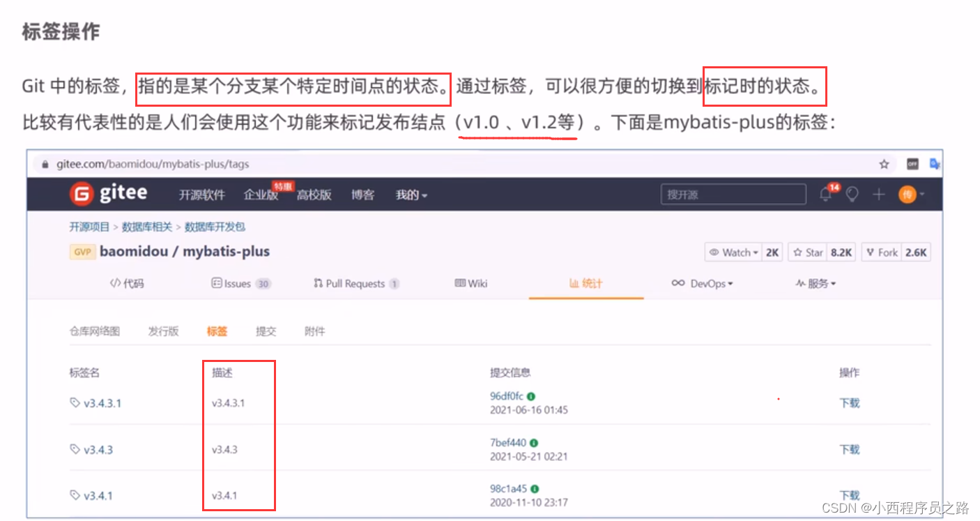Click 下载 for tag v3.4.1
Viewport: 980px width, 521px height.
click(850, 495)
